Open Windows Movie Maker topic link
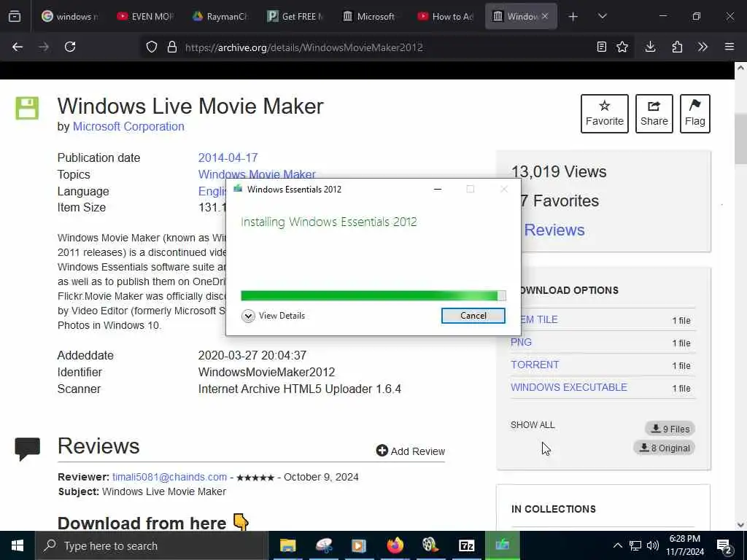The image size is (747, 560). pos(257,174)
